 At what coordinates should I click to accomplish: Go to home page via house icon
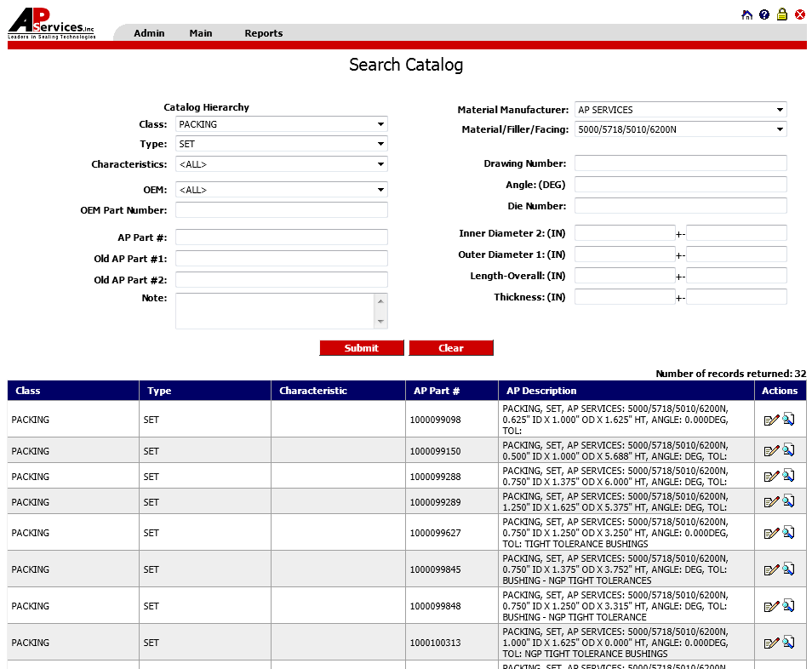tap(746, 14)
